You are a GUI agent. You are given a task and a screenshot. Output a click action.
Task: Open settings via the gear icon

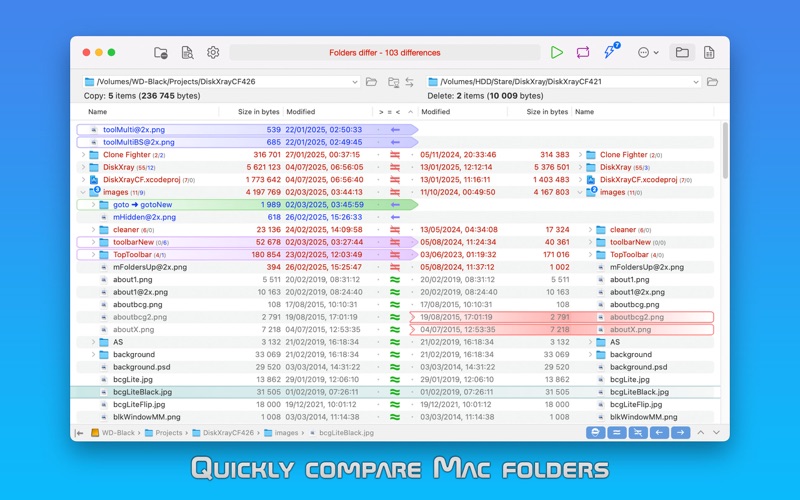click(213, 53)
